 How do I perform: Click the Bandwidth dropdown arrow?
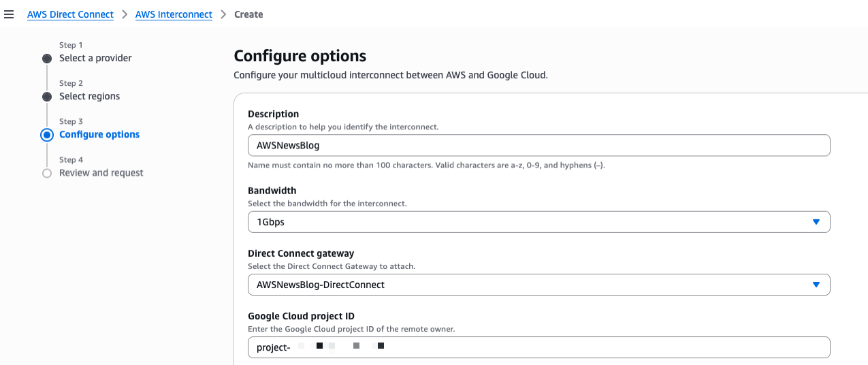(816, 222)
